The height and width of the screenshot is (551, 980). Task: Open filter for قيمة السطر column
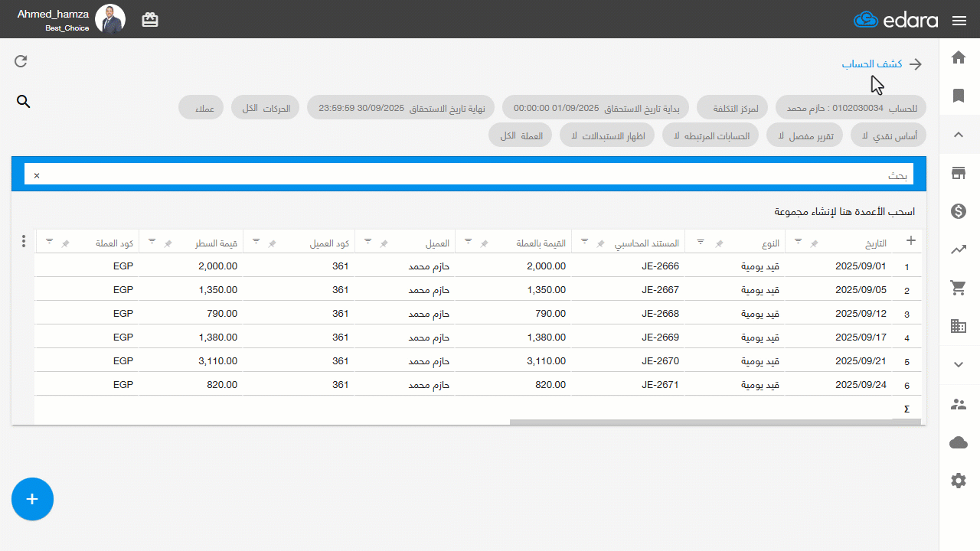pyautogui.click(x=152, y=241)
